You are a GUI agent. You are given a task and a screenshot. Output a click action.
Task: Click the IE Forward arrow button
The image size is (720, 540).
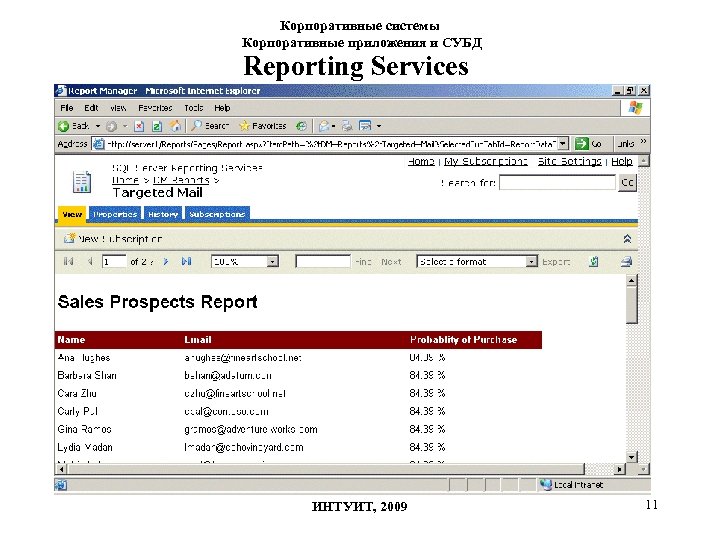coord(112,126)
